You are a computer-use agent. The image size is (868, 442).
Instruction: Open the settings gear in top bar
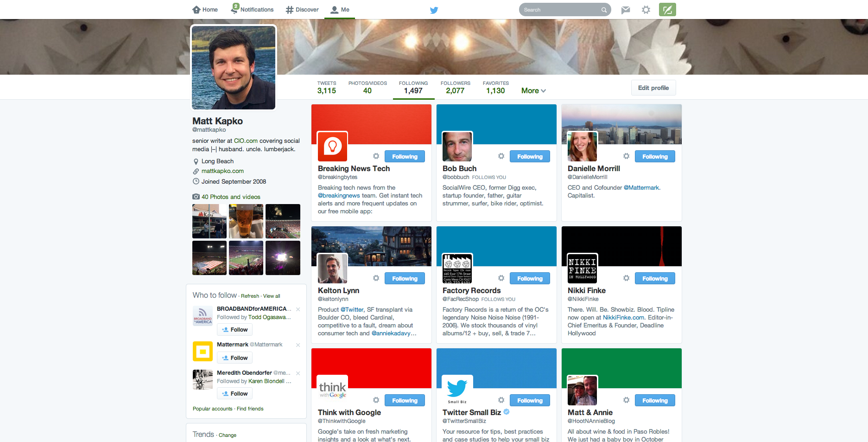tap(646, 10)
